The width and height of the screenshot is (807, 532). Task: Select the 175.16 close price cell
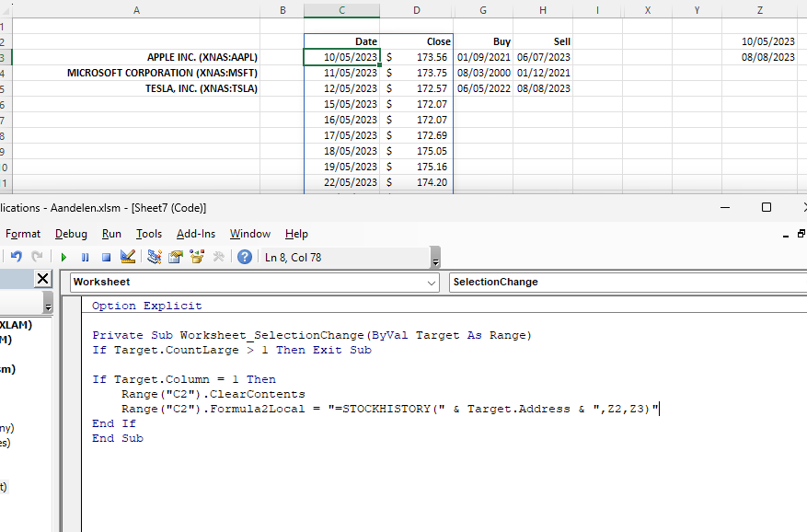click(416, 167)
